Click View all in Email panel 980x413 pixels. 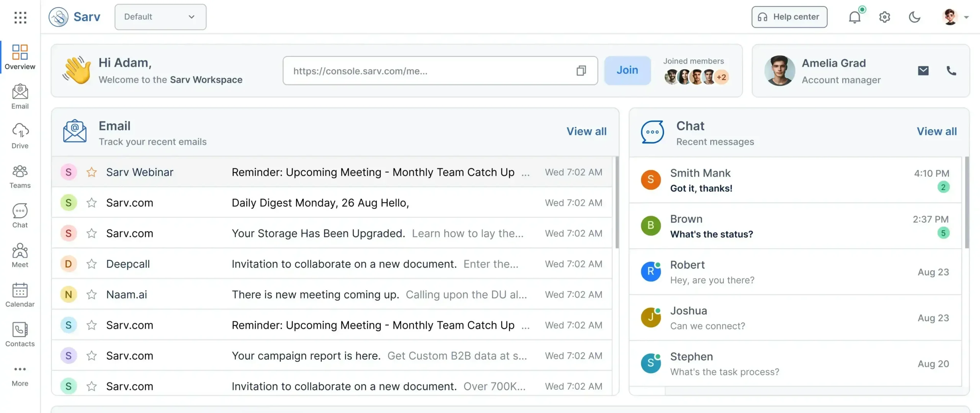pos(586,131)
